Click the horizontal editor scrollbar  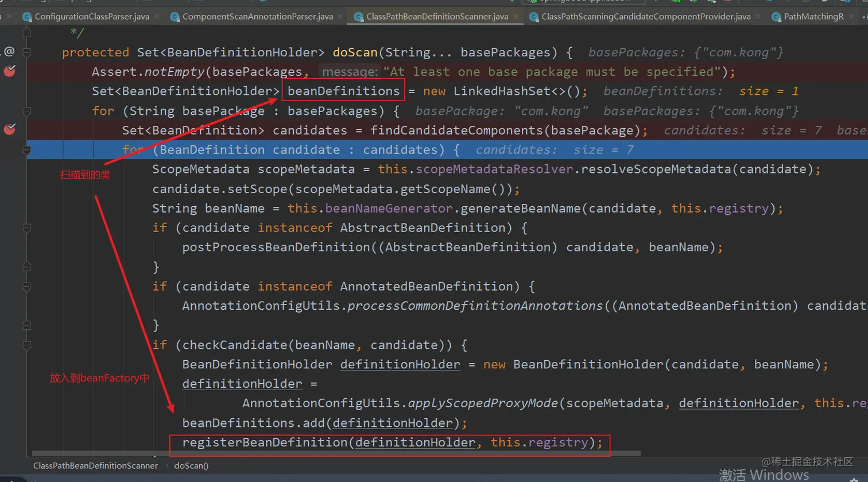336,454
